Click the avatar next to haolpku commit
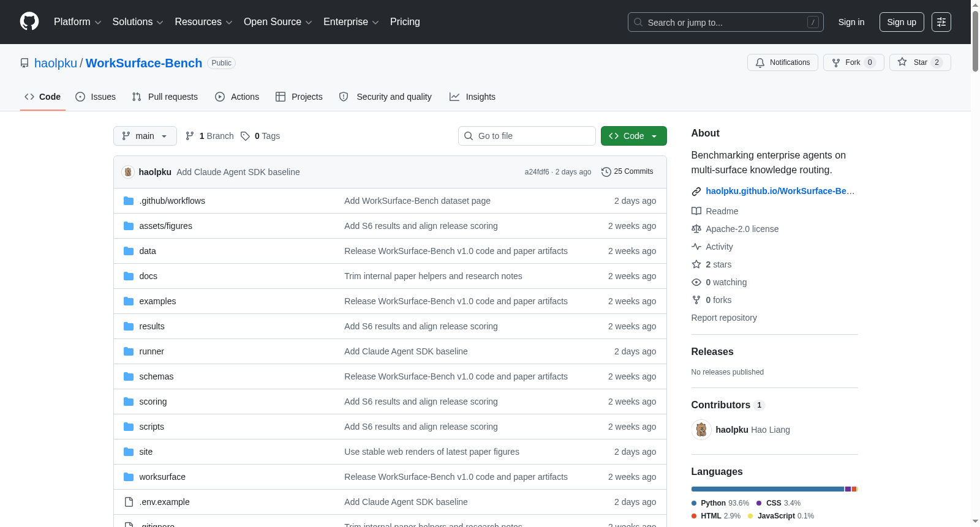 128,172
